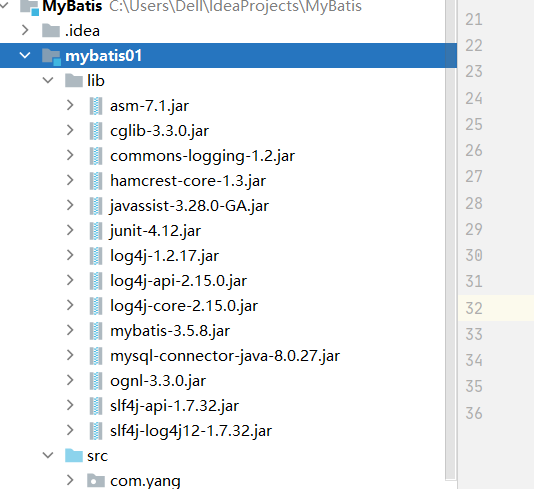Screen dimensions: 534x489
Task: Click the cglib-3.3.0.jar archive icon
Action: click(x=96, y=131)
